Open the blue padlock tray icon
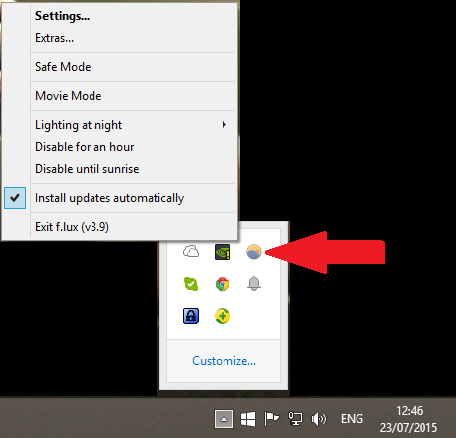 [x=191, y=316]
